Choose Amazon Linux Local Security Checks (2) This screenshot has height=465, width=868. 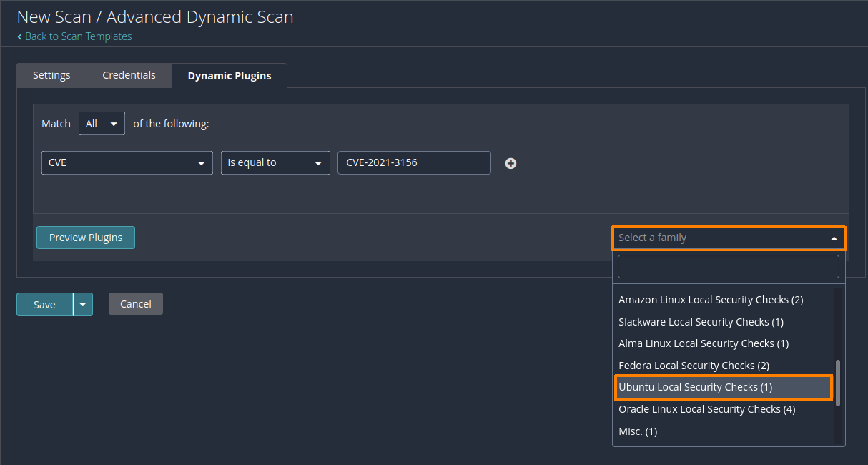tap(711, 300)
